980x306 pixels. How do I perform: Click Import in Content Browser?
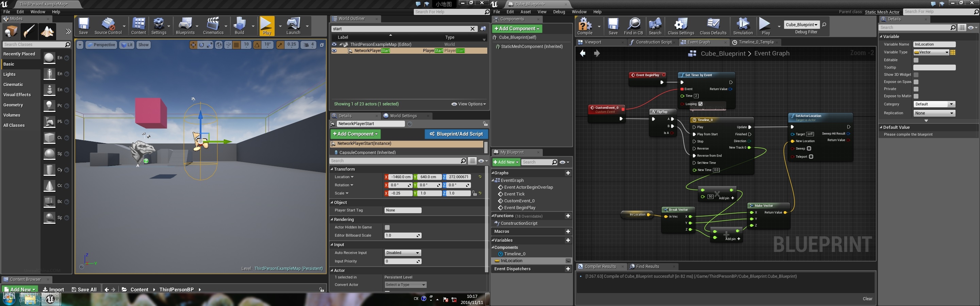pos(53,290)
